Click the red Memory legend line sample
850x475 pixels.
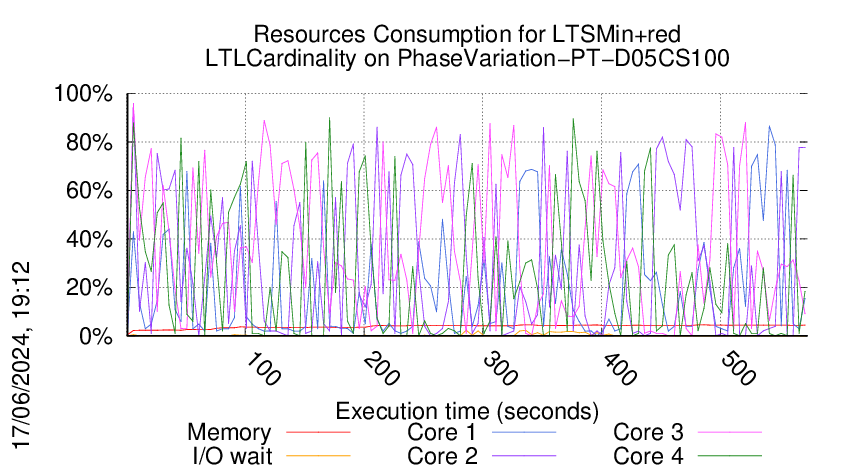point(318,432)
